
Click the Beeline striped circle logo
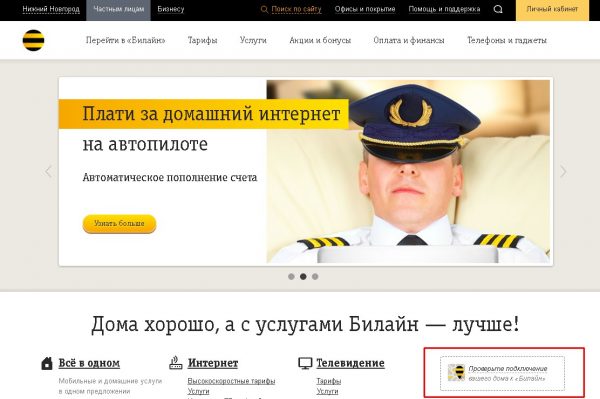click(x=33, y=40)
